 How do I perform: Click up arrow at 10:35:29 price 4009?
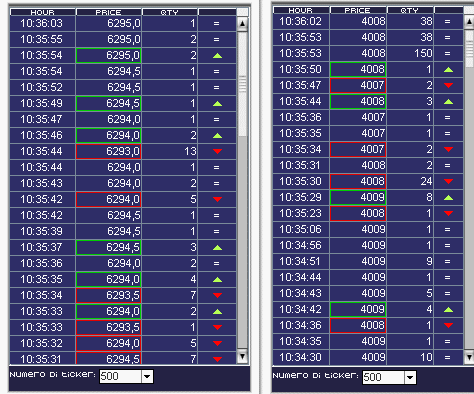[448, 198]
